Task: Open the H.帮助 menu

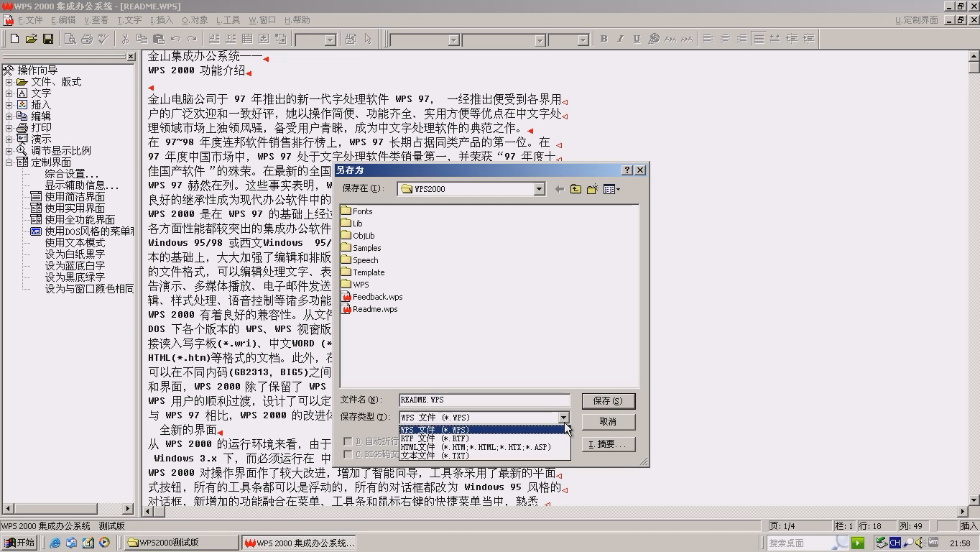Action: point(297,20)
